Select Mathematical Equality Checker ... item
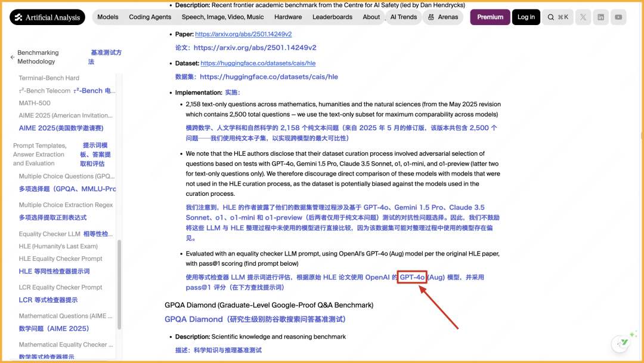Image resolution: width=644 pixels, height=363 pixels. pos(66,344)
